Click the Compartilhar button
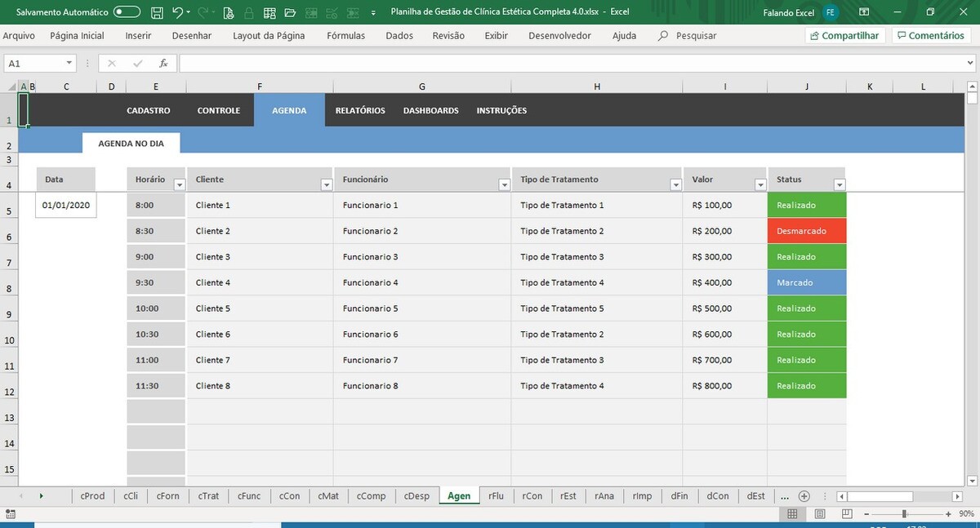This screenshot has height=528, width=980. [x=844, y=36]
